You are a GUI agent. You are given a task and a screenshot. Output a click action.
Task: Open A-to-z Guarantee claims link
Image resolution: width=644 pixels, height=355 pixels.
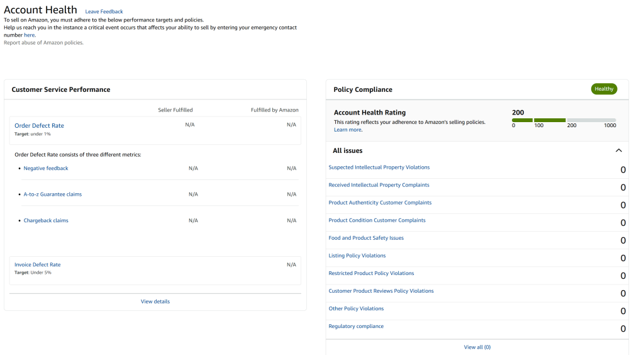[53, 194]
